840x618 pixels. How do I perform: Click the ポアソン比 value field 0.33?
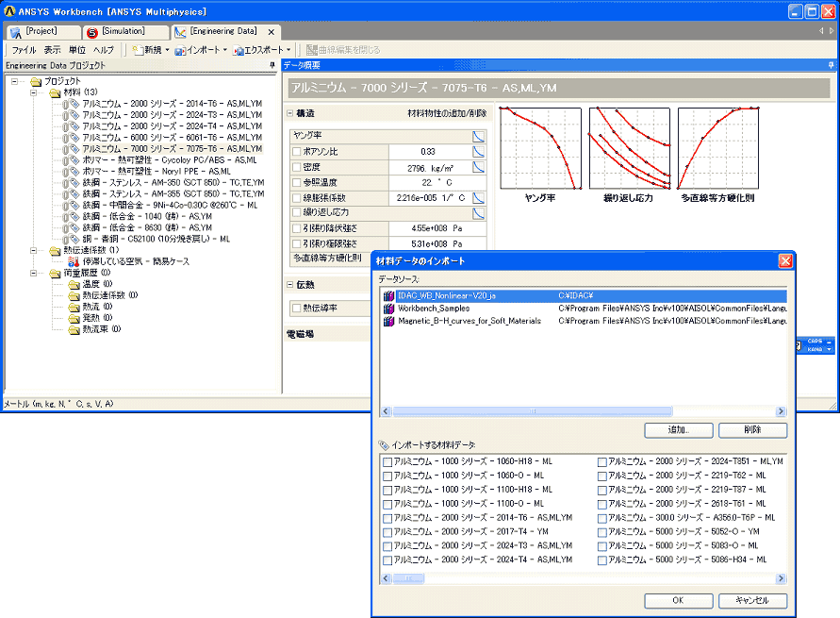coord(429,152)
